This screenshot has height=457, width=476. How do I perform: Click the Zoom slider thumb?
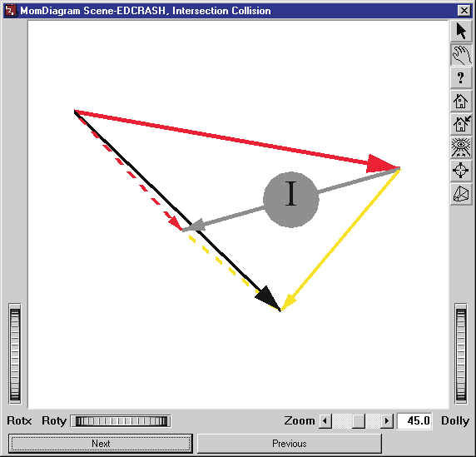(x=359, y=421)
